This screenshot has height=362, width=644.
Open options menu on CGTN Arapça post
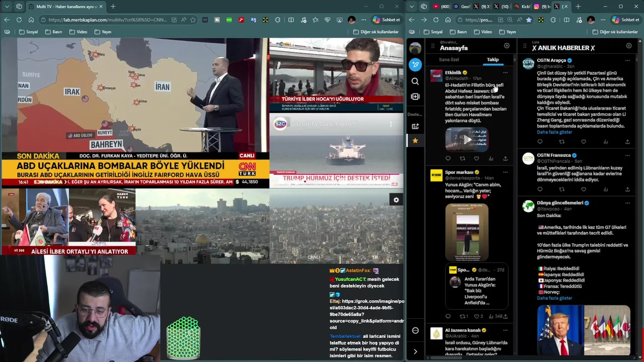(627, 60)
